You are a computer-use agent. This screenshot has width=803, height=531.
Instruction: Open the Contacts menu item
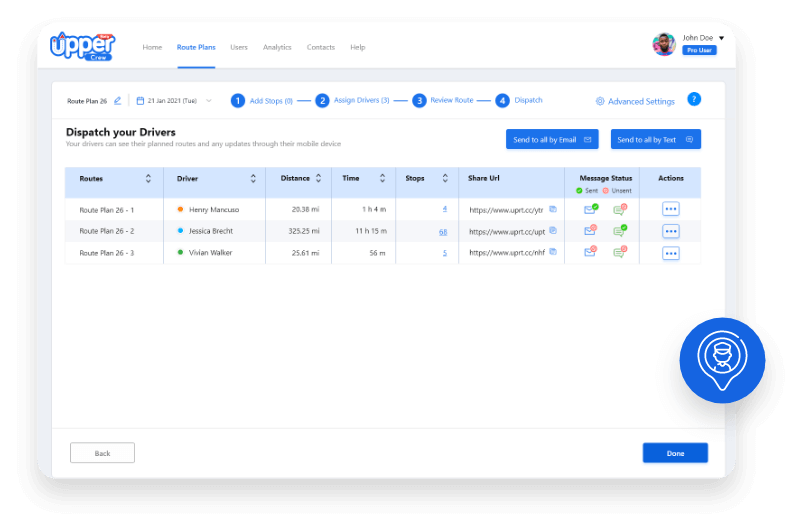pyautogui.click(x=321, y=47)
